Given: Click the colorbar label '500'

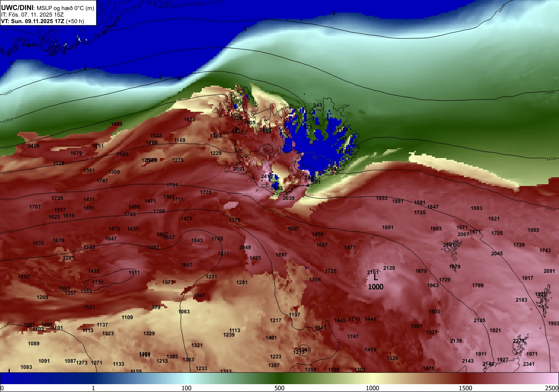Looking at the screenshot, I should tap(279, 388).
